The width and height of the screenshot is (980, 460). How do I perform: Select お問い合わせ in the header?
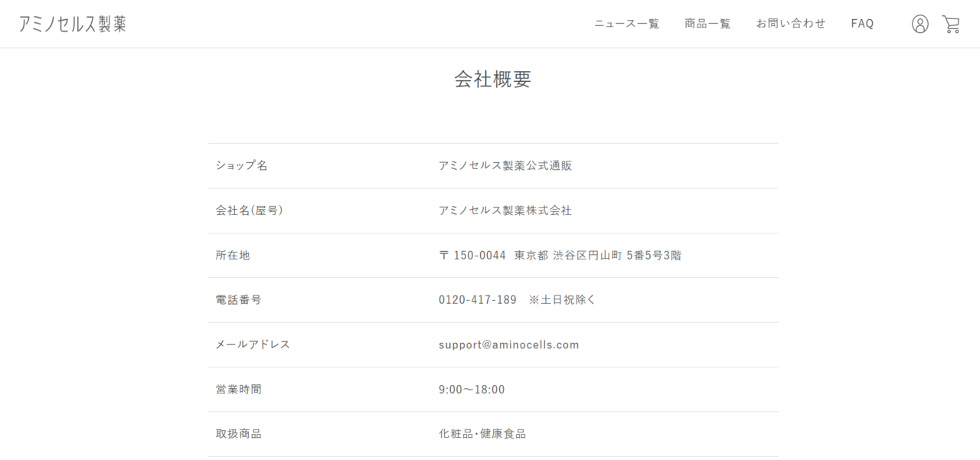coord(791,24)
